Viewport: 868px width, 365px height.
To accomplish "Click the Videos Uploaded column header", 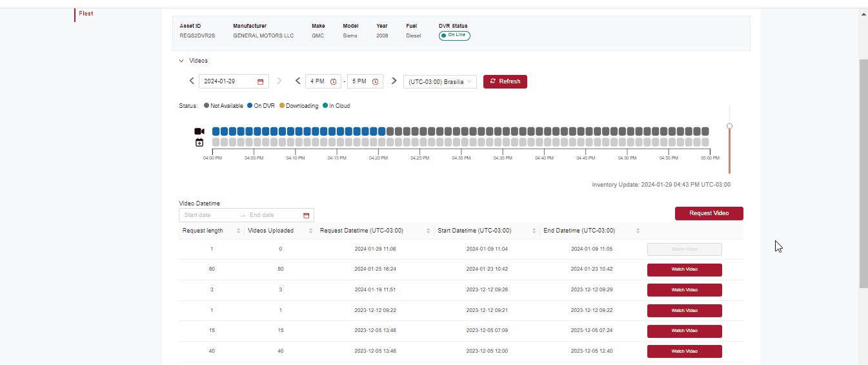I will coord(271,231).
